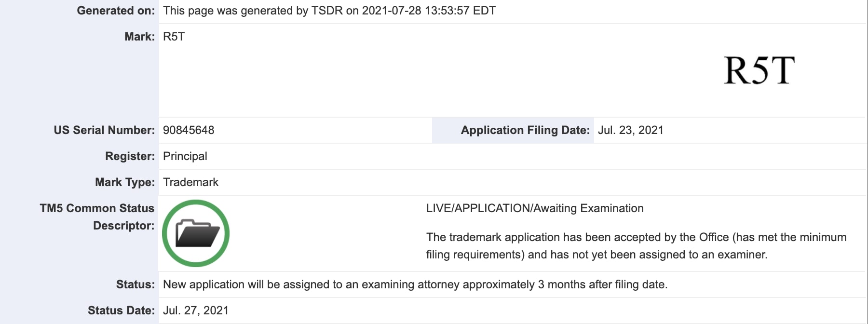Click the Status label
Image resolution: width=868 pixels, height=324 pixels.
[x=136, y=284]
